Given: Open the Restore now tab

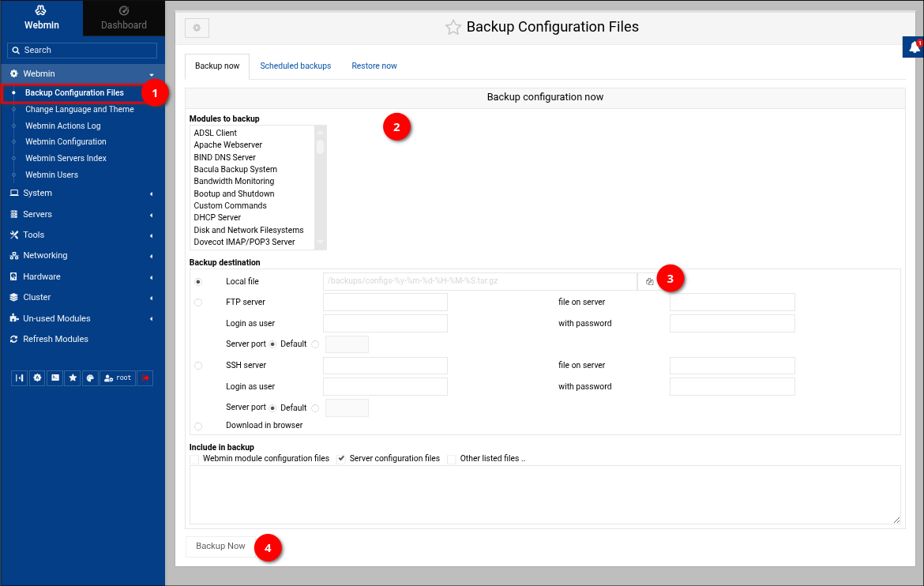Looking at the screenshot, I should click(x=374, y=66).
